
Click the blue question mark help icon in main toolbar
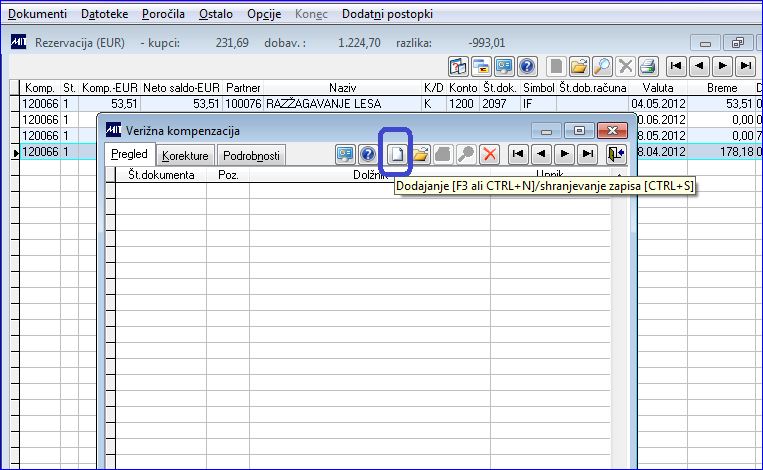527,67
